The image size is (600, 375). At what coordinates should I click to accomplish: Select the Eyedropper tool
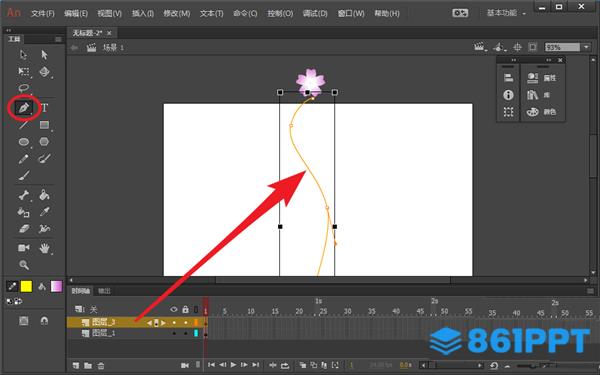tap(44, 212)
